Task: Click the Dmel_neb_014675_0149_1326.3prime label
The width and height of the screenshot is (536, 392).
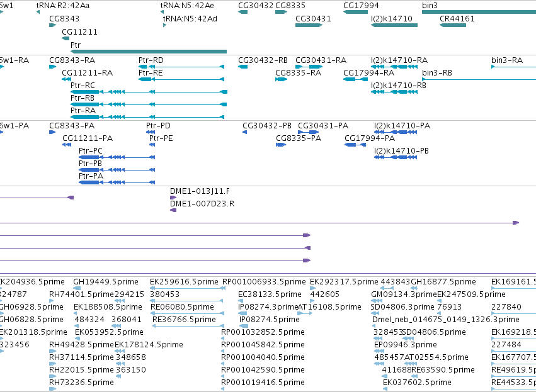Action: (x=446, y=320)
